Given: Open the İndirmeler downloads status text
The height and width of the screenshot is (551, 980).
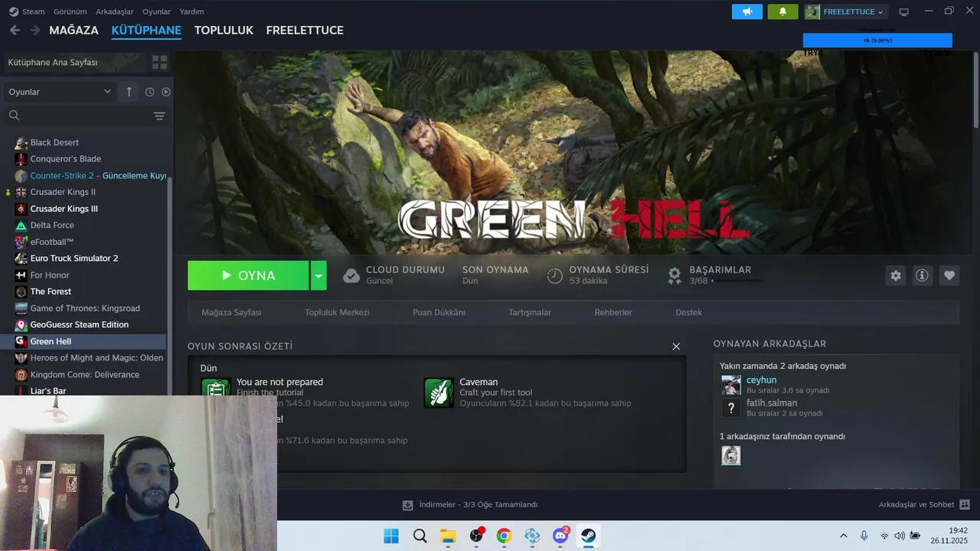Looking at the screenshot, I should point(479,505).
